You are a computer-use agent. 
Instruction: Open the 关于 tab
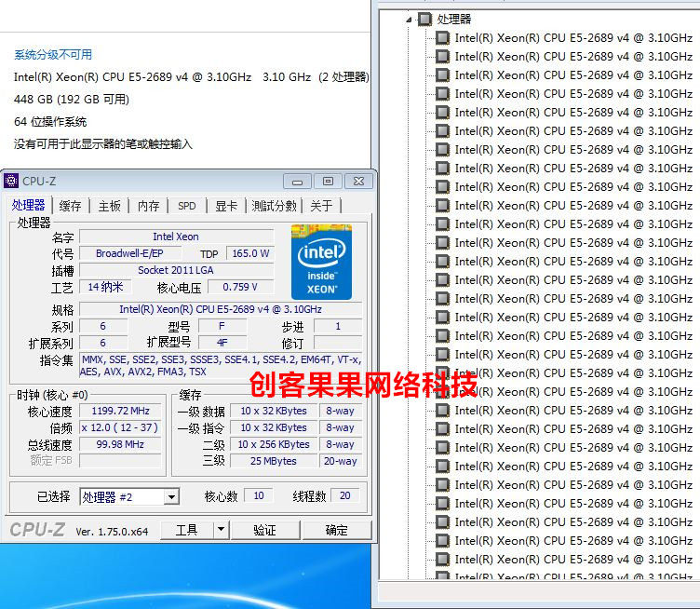pyautogui.click(x=321, y=206)
